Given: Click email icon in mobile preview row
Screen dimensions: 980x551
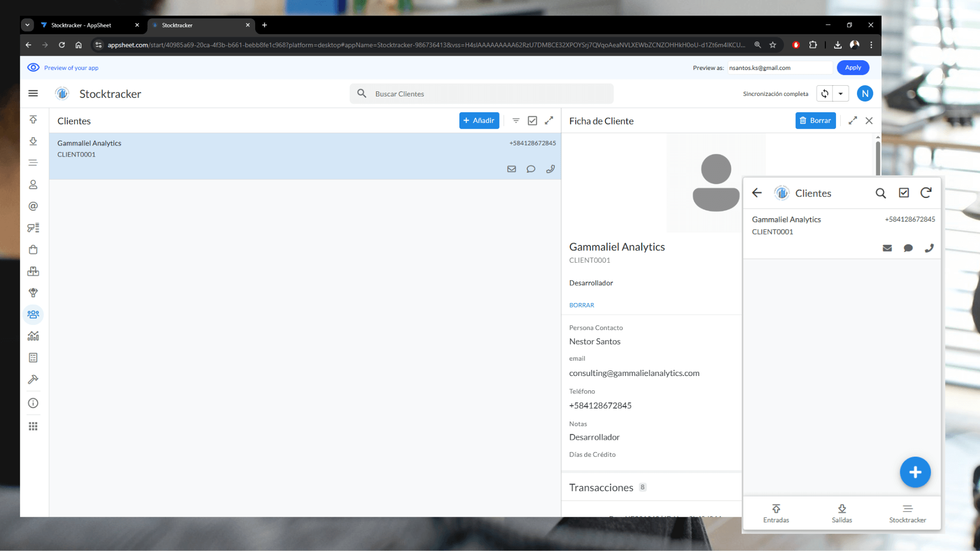Looking at the screenshot, I should [888, 248].
